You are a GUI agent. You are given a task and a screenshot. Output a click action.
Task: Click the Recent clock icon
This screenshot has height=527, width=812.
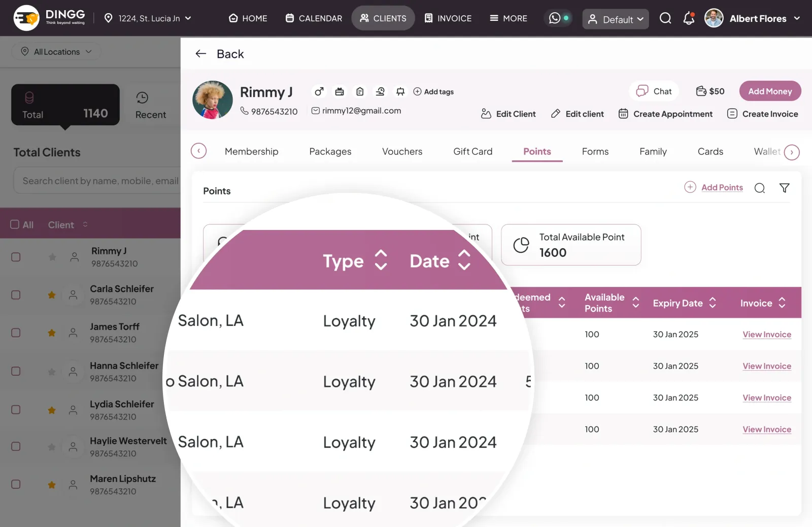[x=142, y=97]
